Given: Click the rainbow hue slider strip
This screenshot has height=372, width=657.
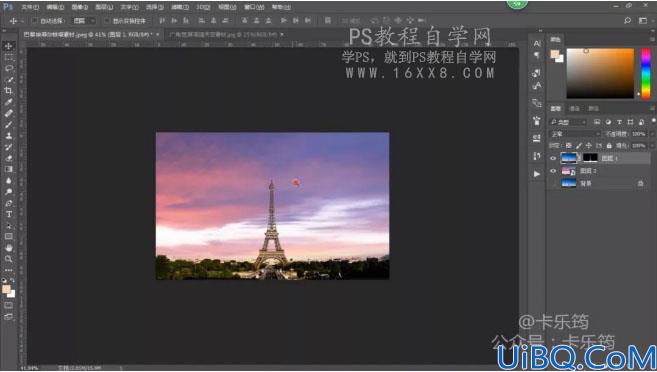Looking at the screenshot, I should (x=646, y=73).
